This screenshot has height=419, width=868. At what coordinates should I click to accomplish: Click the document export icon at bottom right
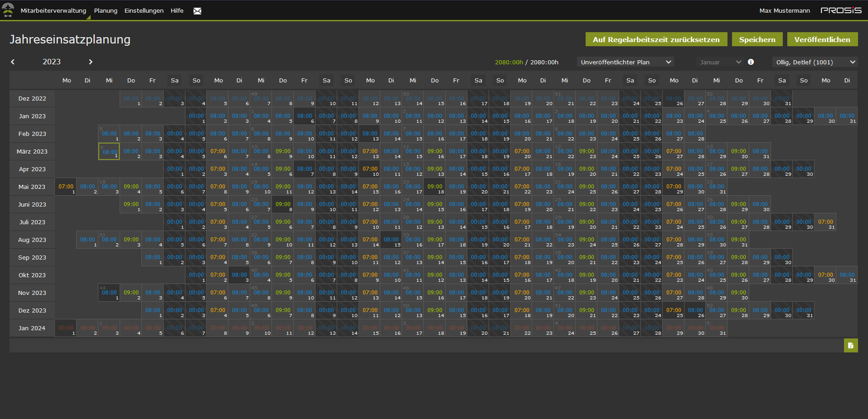(851, 346)
